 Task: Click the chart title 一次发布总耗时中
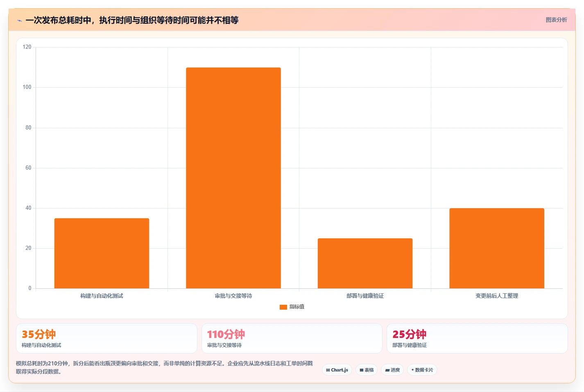tap(132, 20)
